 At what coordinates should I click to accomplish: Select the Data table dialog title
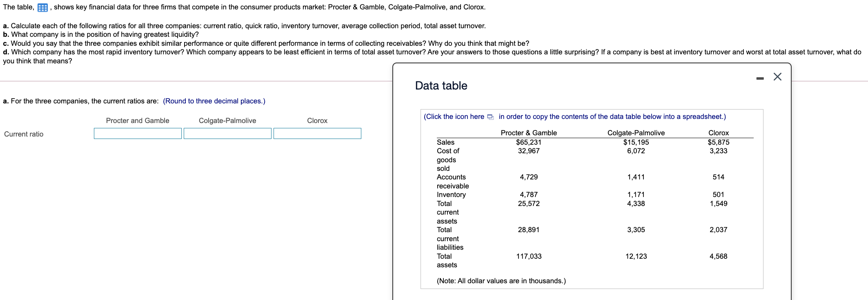coord(441,85)
